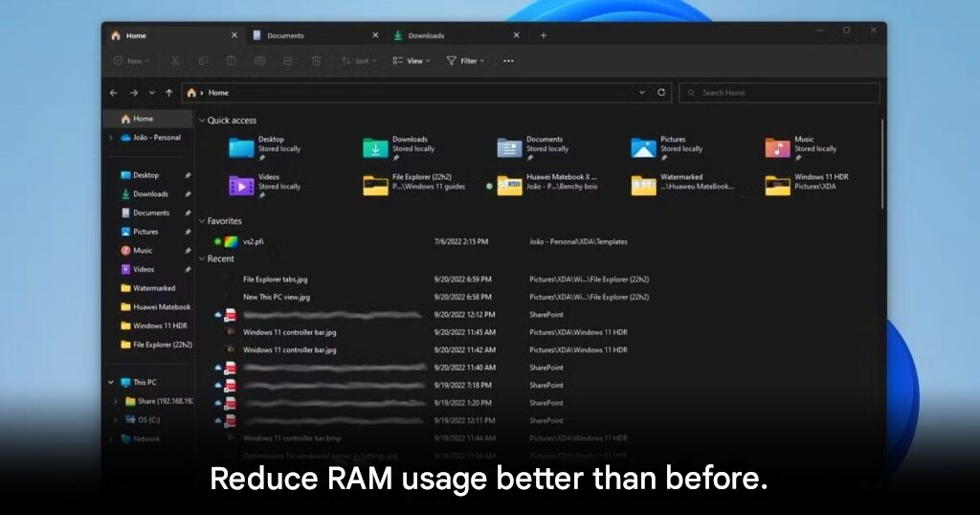
Task: Click the New button in toolbar
Action: pos(131,60)
